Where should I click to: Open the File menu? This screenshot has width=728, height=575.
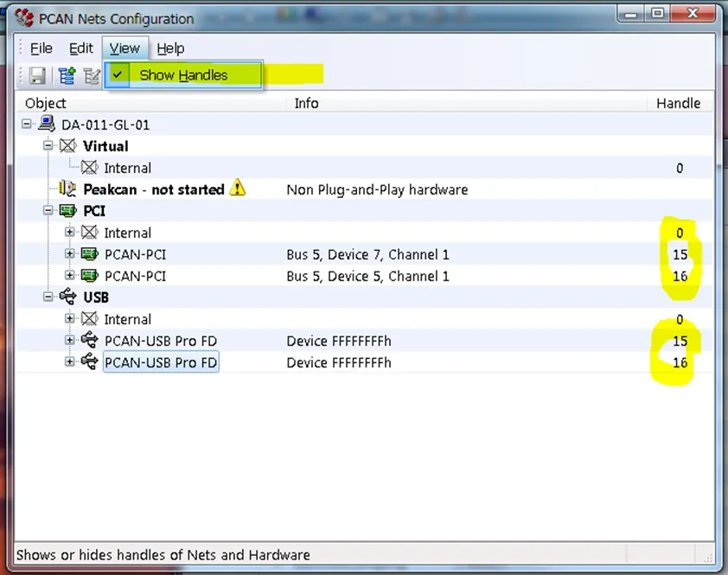(42, 48)
